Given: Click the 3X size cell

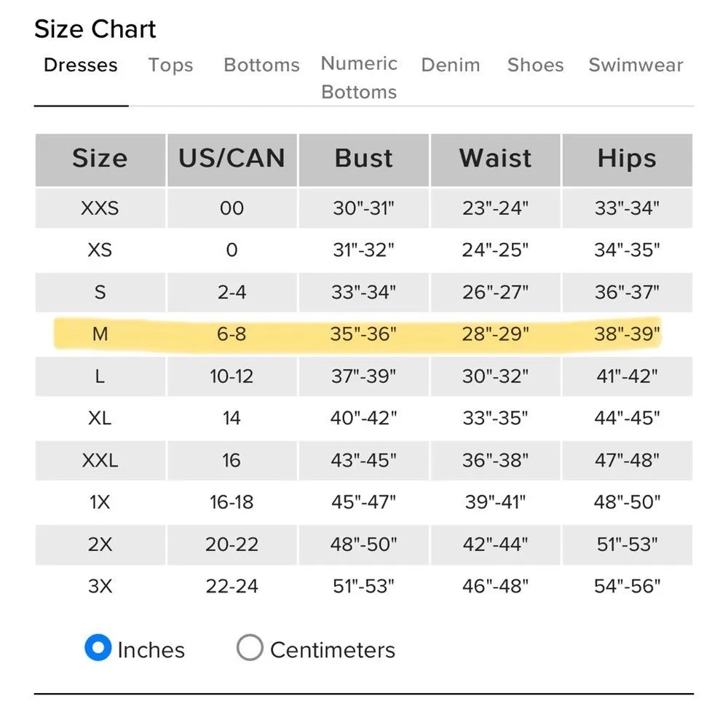Looking at the screenshot, I should click(x=100, y=586).
